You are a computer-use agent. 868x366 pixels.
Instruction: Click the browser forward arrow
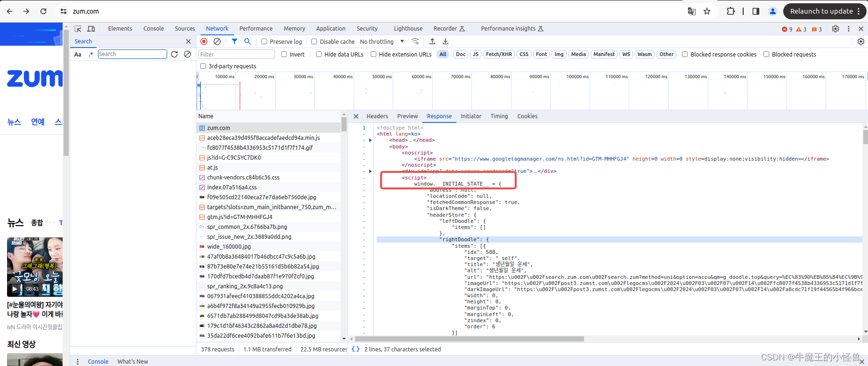tap(26, 11)
